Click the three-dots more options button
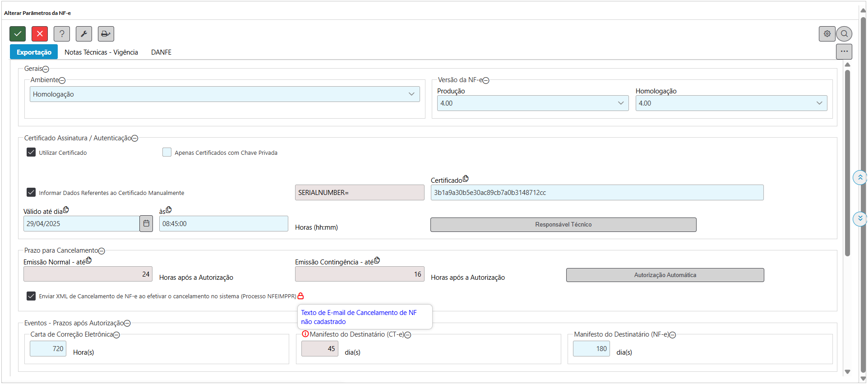 click(844, 51)
